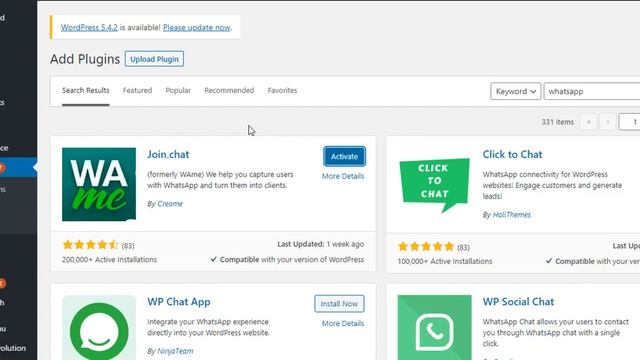Click the Please update now link

197,27
